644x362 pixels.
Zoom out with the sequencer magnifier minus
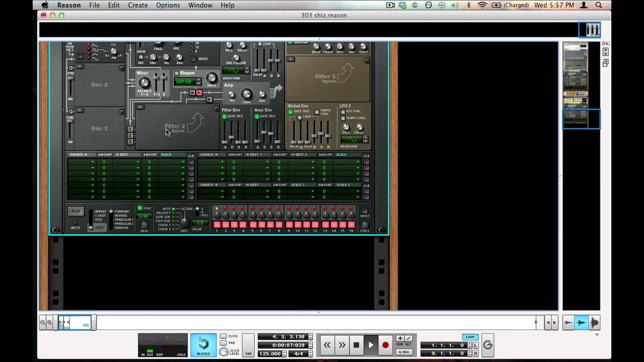coord(43,323)
